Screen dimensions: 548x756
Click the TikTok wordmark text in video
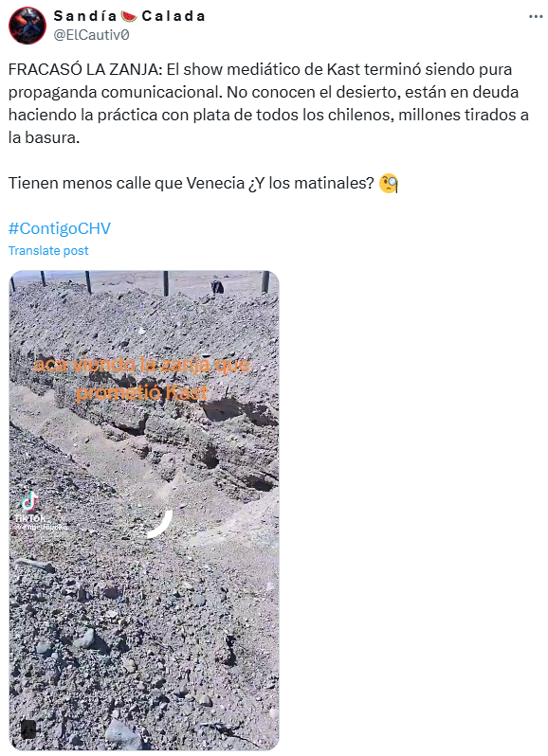[x=30, y=518]
